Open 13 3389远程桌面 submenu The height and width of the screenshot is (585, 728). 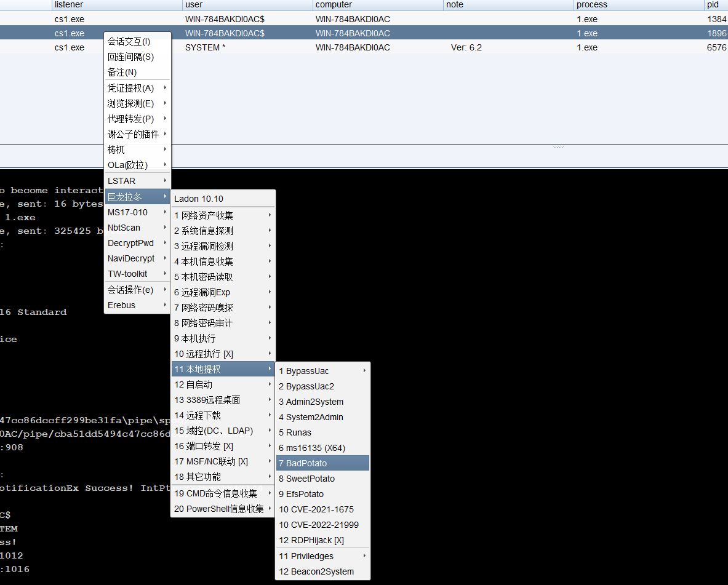tap(223, 400)
